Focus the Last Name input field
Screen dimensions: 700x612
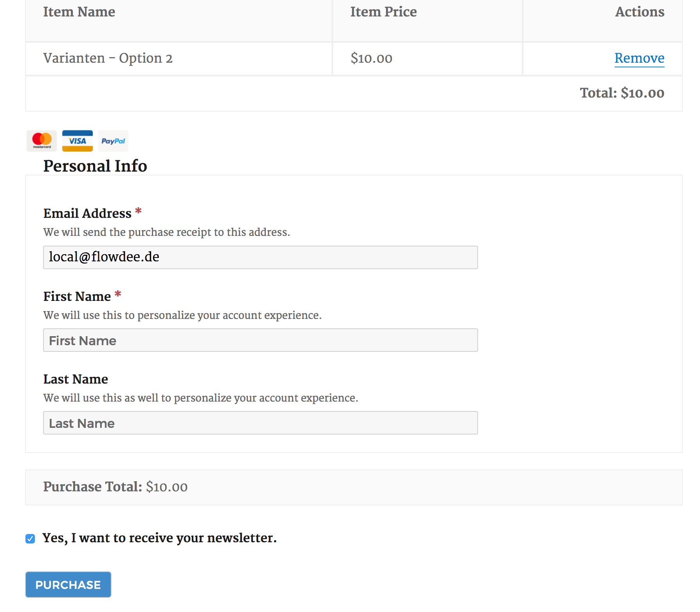point(260,423)
